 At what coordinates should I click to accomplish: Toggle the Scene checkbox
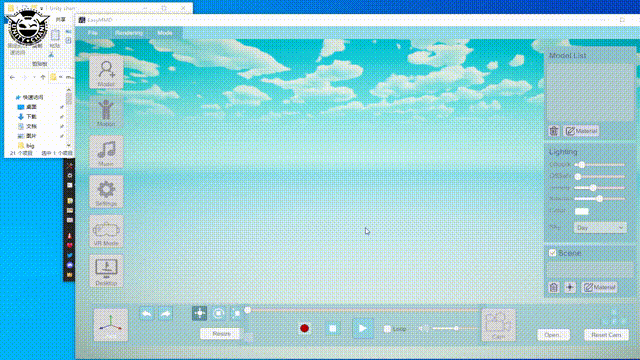[x=552, y=253]
